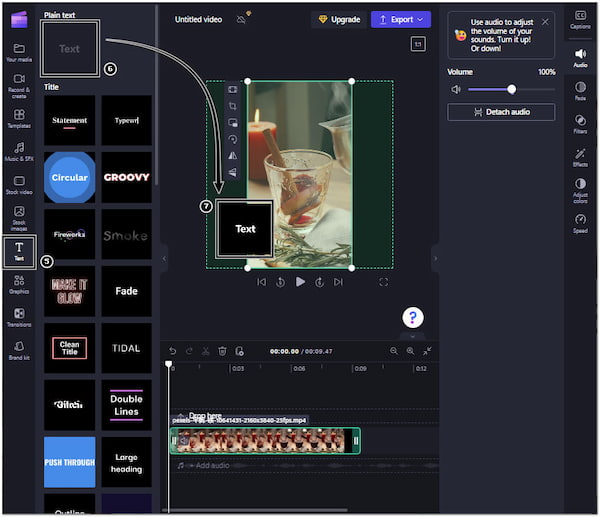Select the Crop tool icon

pos(232,106)
